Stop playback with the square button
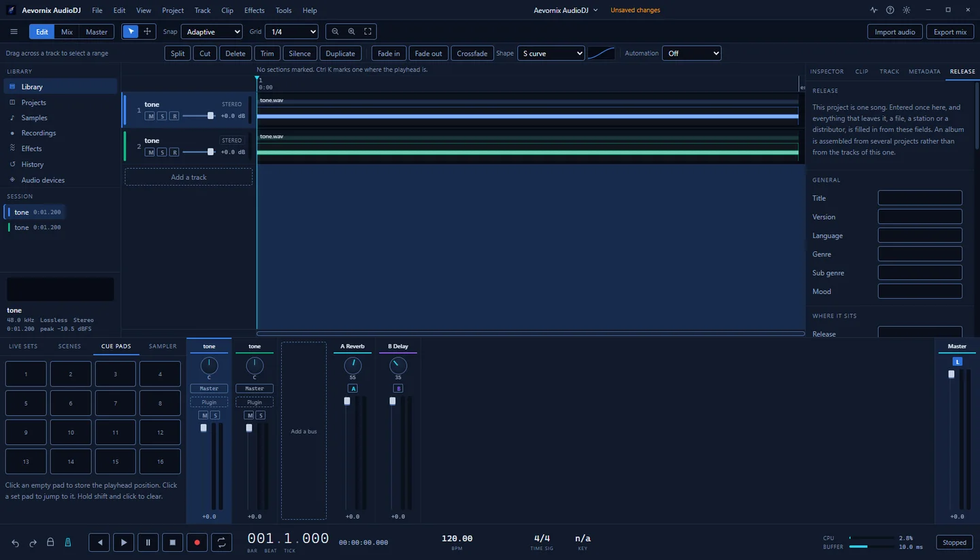This screenshot has width=980, height=560. pos(172,542)
